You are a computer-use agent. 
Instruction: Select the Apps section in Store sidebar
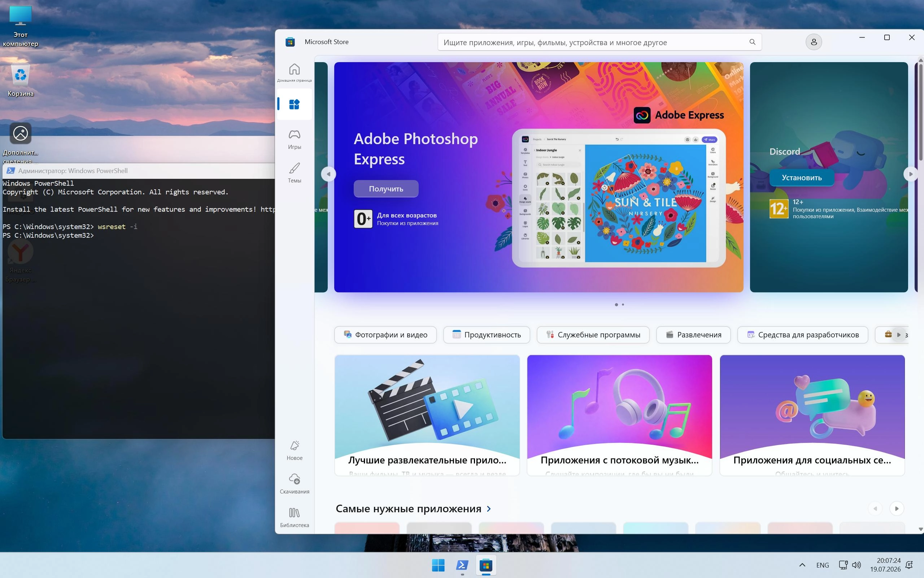click(295, 104)
